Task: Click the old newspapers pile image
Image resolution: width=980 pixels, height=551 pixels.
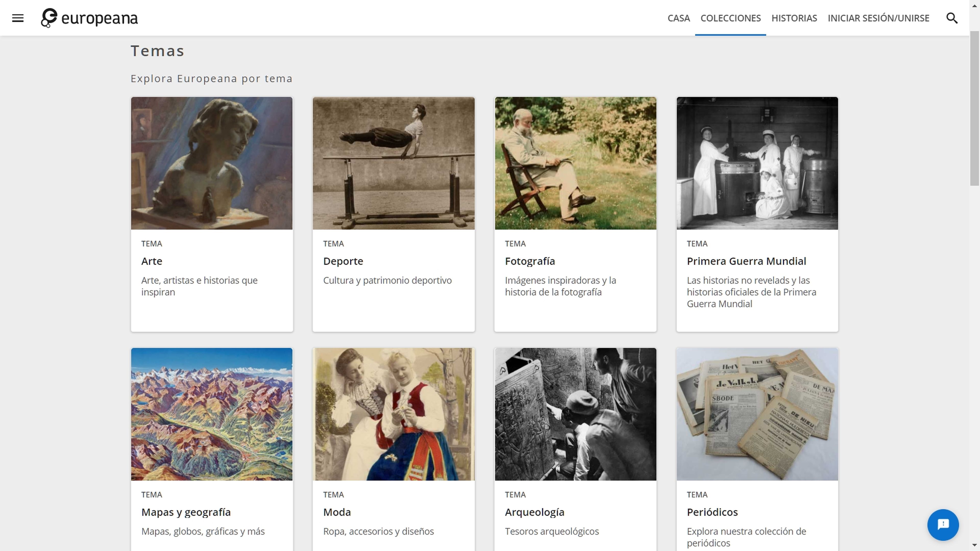Action: tap(757, 414)
